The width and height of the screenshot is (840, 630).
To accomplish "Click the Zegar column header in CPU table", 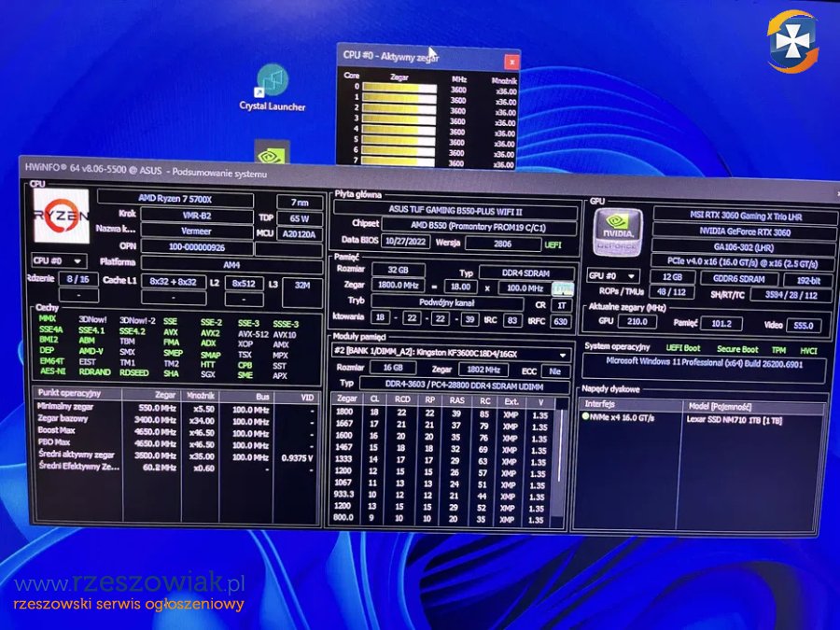I will [165, 394].
